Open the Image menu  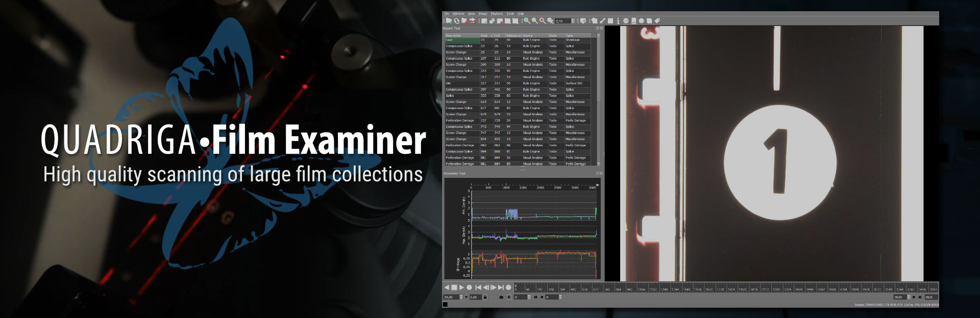[x=483, y=14]
